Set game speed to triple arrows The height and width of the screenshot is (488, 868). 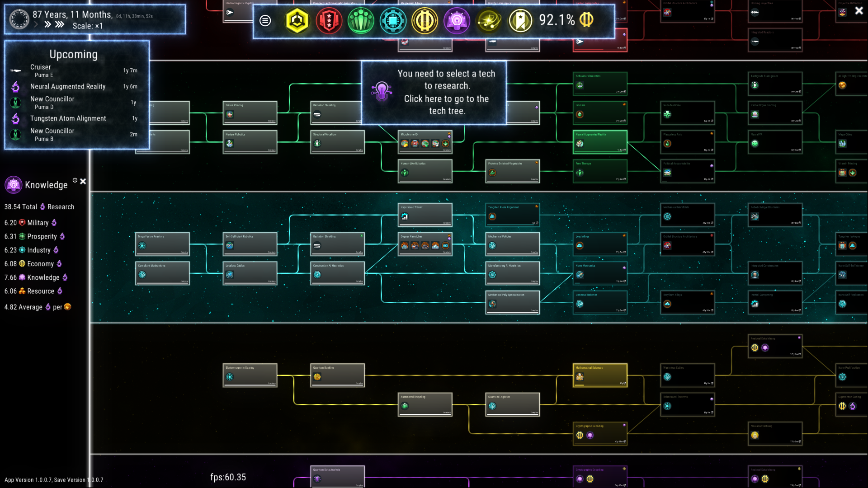click(x=60, y=24)
